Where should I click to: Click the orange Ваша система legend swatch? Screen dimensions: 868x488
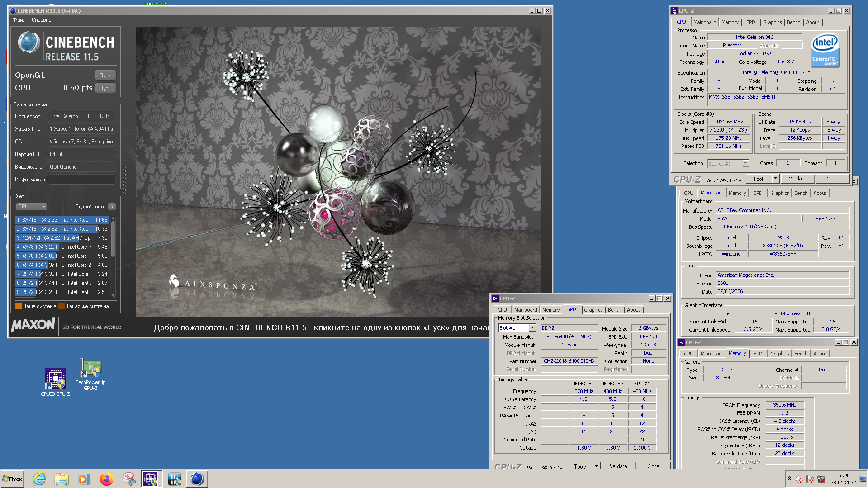(x=18, y=306)
